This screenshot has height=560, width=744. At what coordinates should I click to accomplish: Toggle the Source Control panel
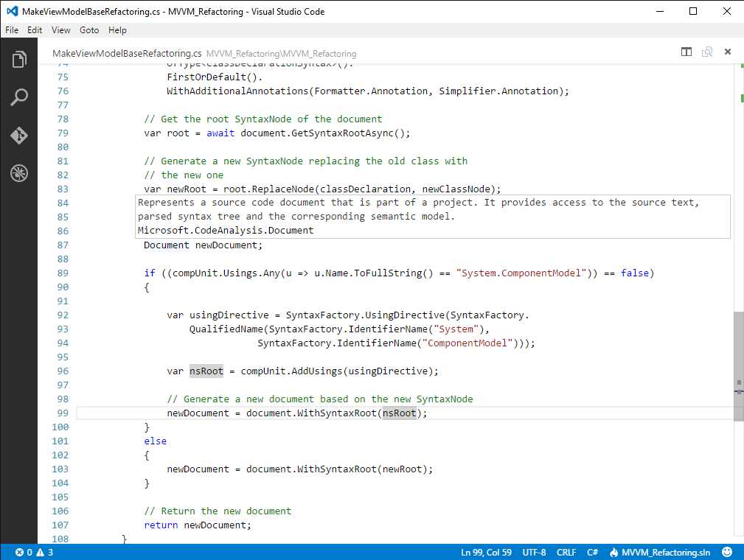(x=20, y=135)
